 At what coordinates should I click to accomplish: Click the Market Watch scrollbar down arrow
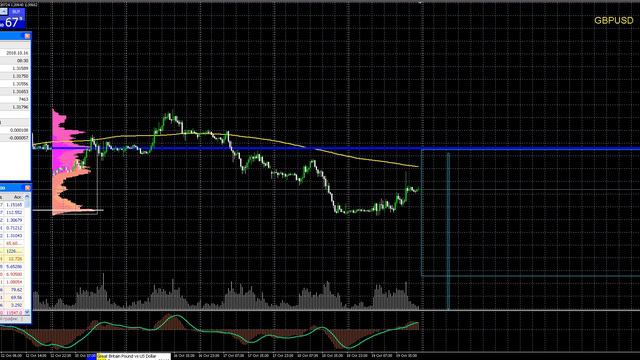(27, 312)
